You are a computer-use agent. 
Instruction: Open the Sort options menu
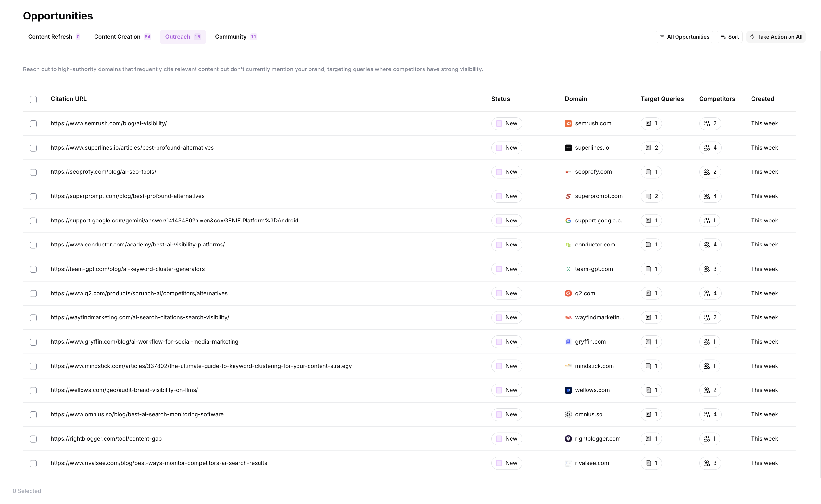tap(729, 37)
